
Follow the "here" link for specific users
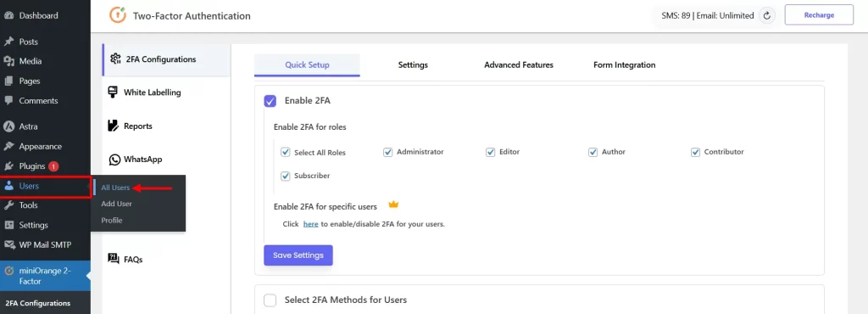click(x=310, y=224)
